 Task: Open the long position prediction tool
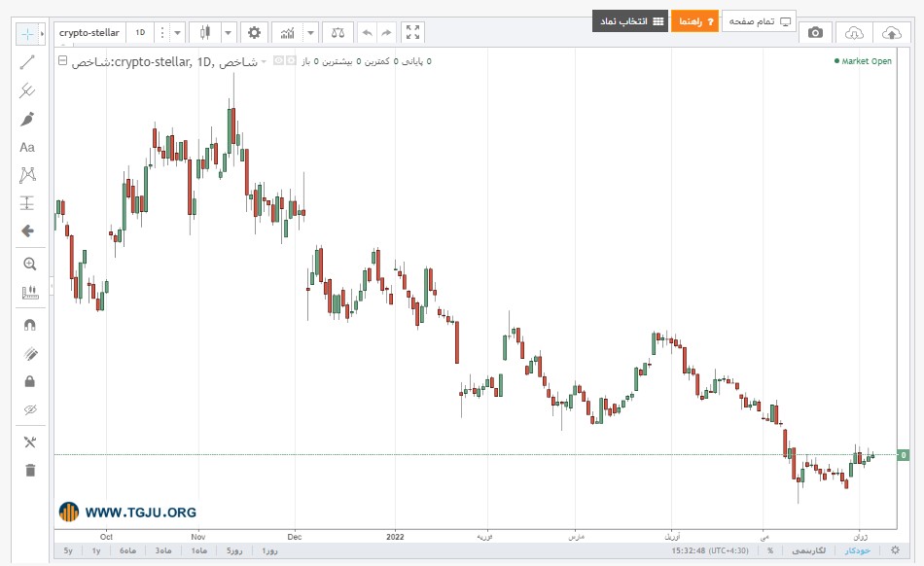tap(27, 203)
